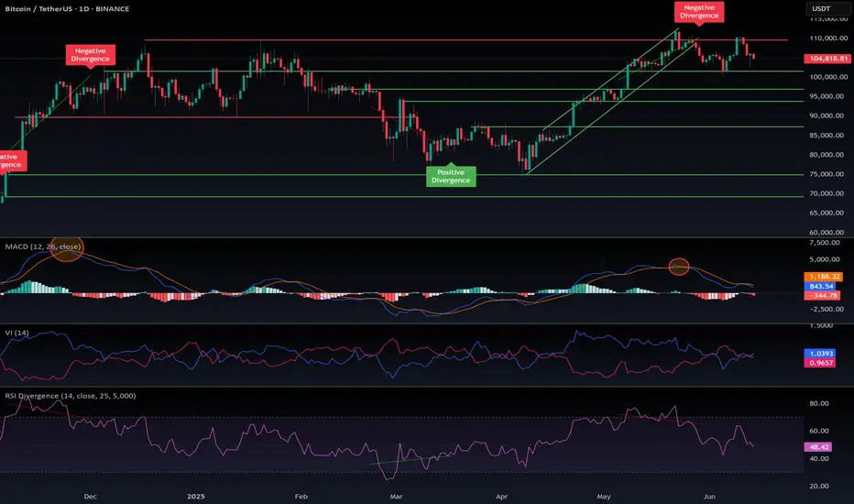Click the 100,000.00 price axis label
This screenshot has width=854, height=504.
tap(828, 77)
